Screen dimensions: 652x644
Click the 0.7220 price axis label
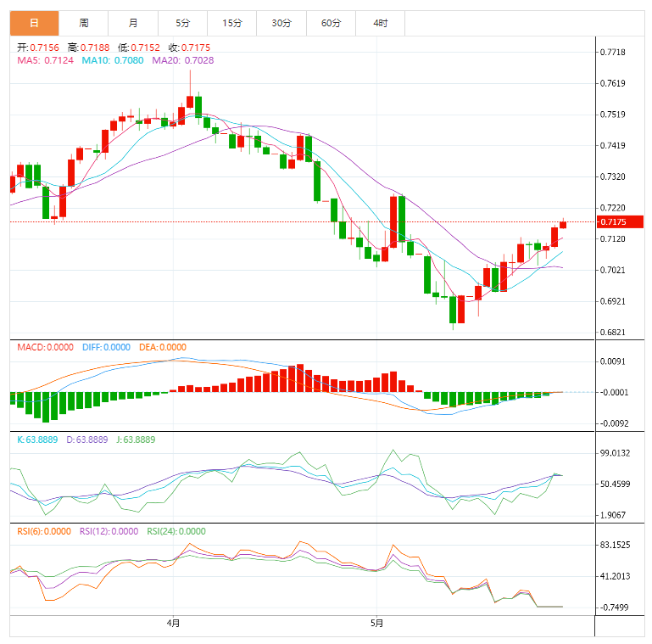613,208
